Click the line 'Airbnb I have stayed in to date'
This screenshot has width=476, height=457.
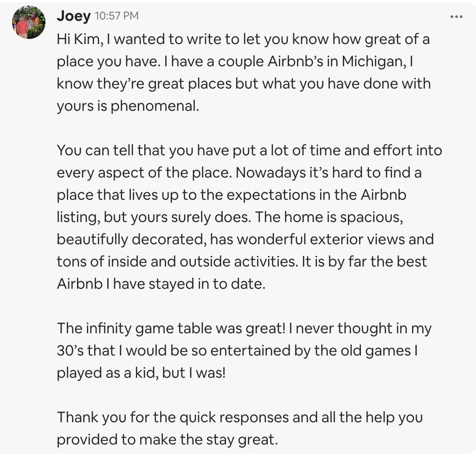[x=160, y=284]
